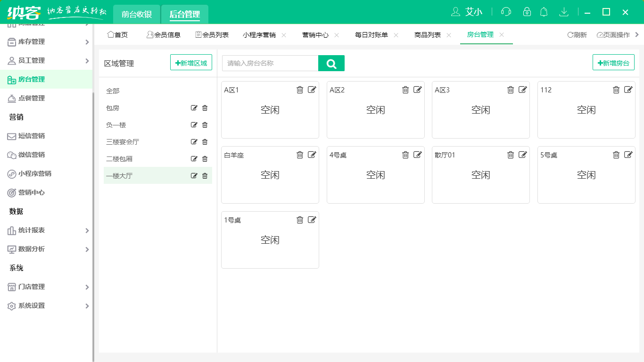
Task: Open the 每日对账单 tab
Action: (x=372, y=35)
